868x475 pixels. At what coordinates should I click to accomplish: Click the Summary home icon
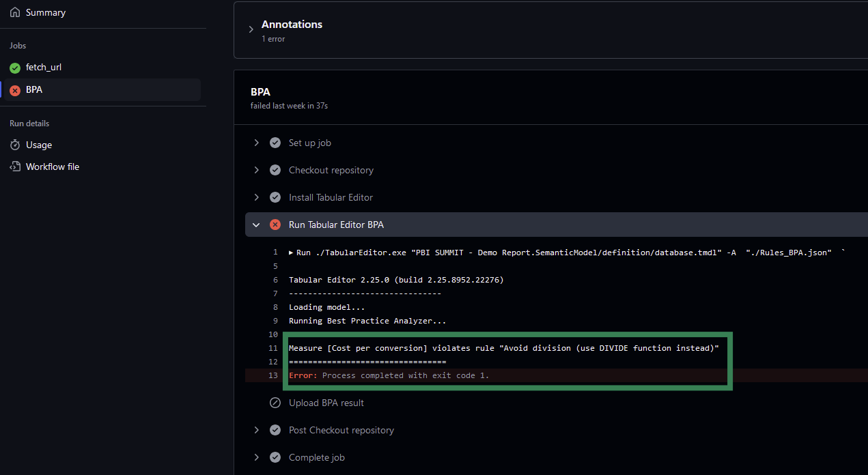tap(14, 12)
